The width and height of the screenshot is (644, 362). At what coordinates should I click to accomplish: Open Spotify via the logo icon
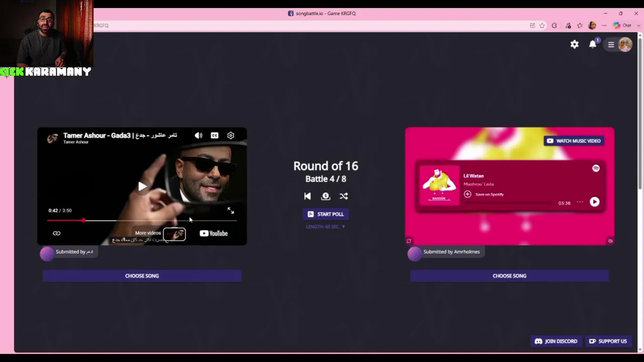tap(596, 168)
